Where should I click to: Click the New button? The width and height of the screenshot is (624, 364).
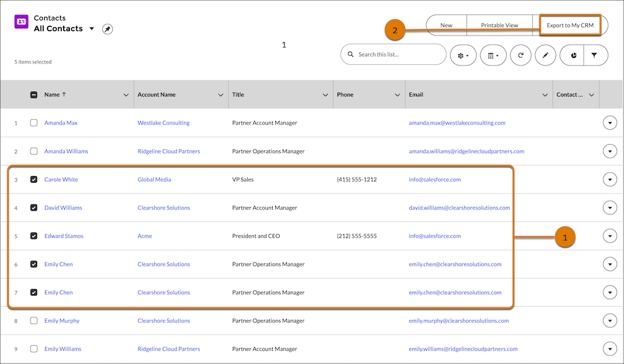(446, 25)
